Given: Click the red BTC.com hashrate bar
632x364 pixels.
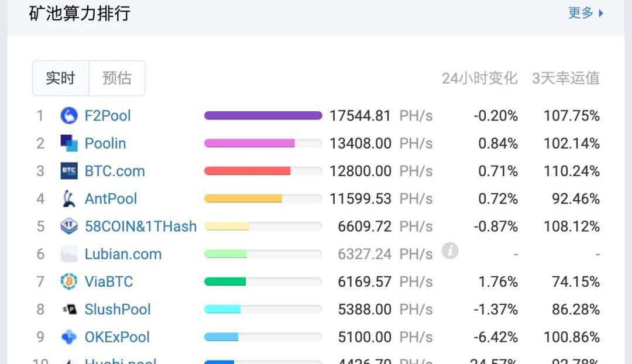Looking at the screenshot, I should click(x=247, y=171).
